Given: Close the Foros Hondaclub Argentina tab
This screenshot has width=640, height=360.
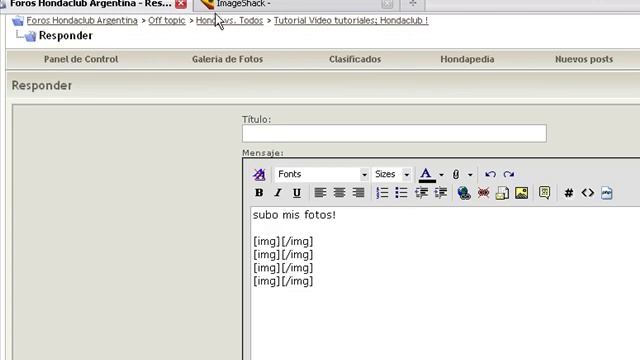Looking at the screenshot, I should [181, 4].
